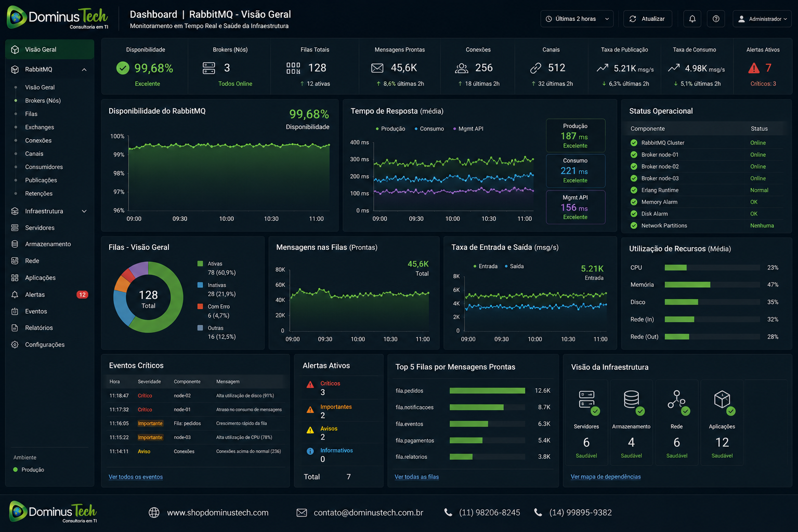The width and height of the screenshot is (798, 532).
Task: Click the filas donut chart center
Action: pyautogui.click(x=148, y=298)
